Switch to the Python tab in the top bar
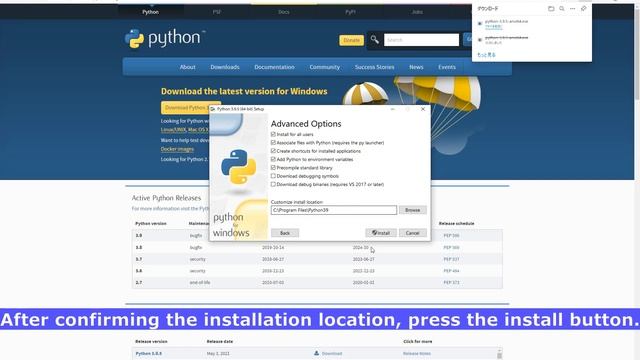This screenshot has width=640, height=360. point(151,12)
